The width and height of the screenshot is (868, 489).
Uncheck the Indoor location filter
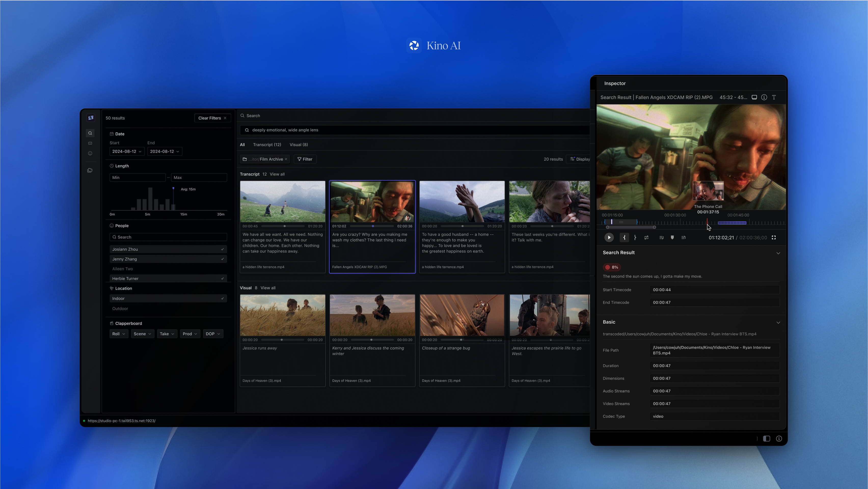coord(168,298)
